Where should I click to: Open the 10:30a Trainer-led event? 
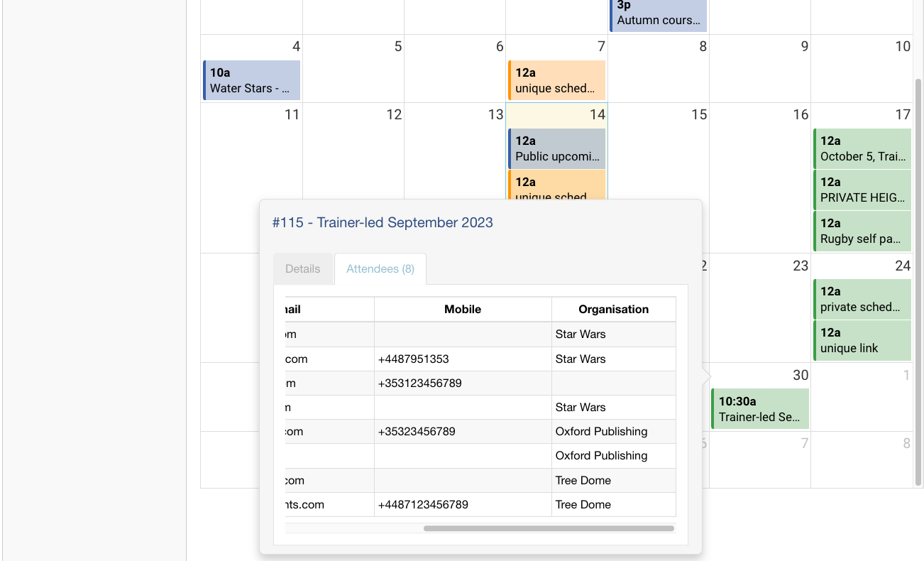pyautogui.click(x=760, y=408)
